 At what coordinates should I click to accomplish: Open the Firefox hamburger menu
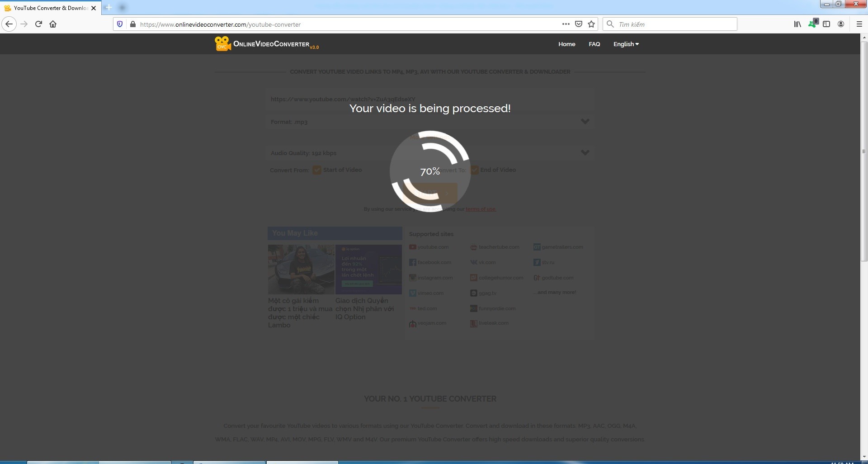click(x=859, y=24)
